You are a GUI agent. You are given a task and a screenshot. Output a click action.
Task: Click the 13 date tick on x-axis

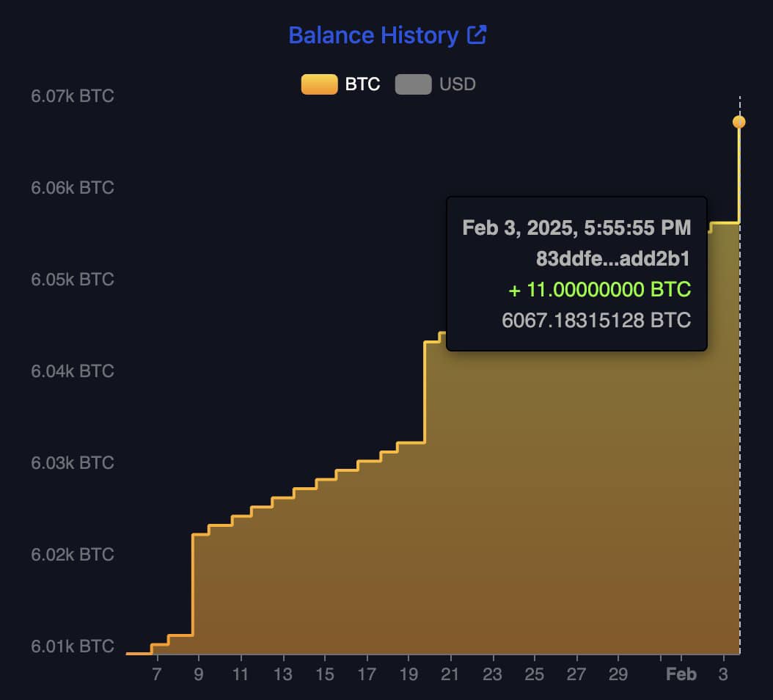click(282, 674)
